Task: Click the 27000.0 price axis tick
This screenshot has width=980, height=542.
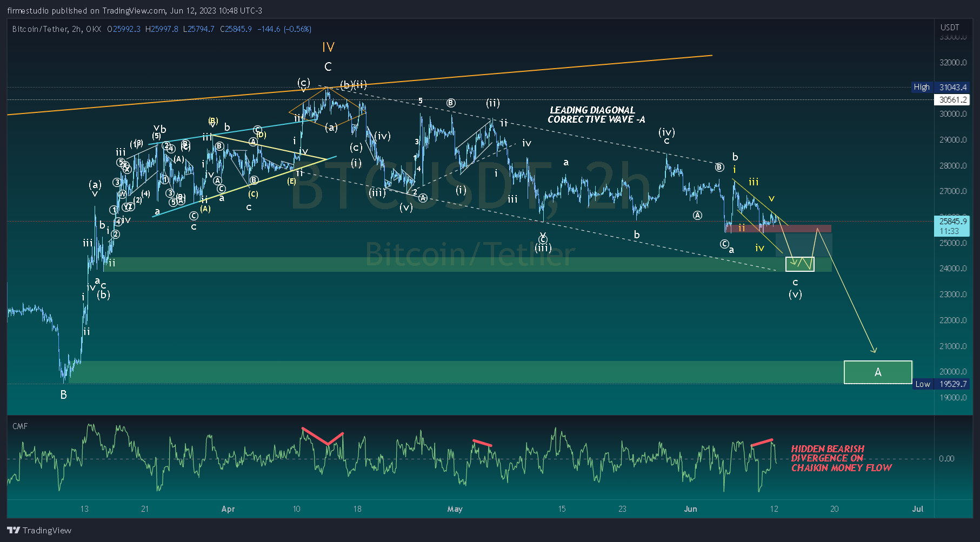Action: [x=953, y=191]
